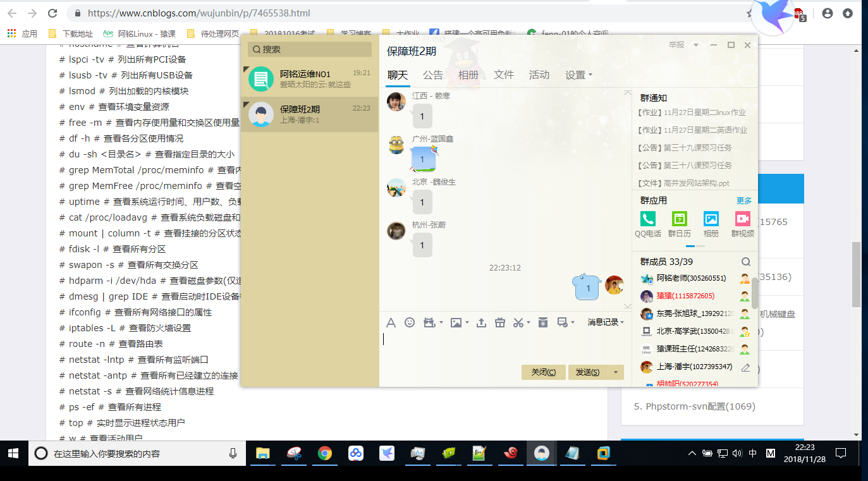868x481 pixels.
Task: Open the font settings 'A' icon
Action: (x=391, y=322)
